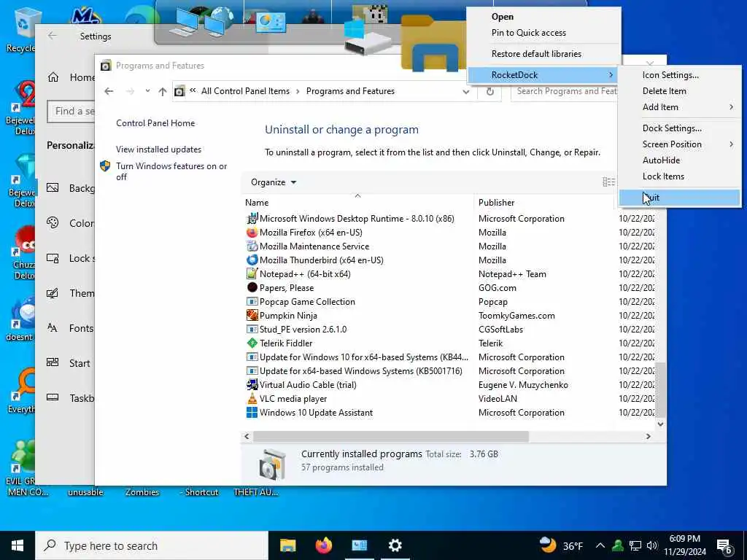Open the Control Panel Home link

[155, 123]
